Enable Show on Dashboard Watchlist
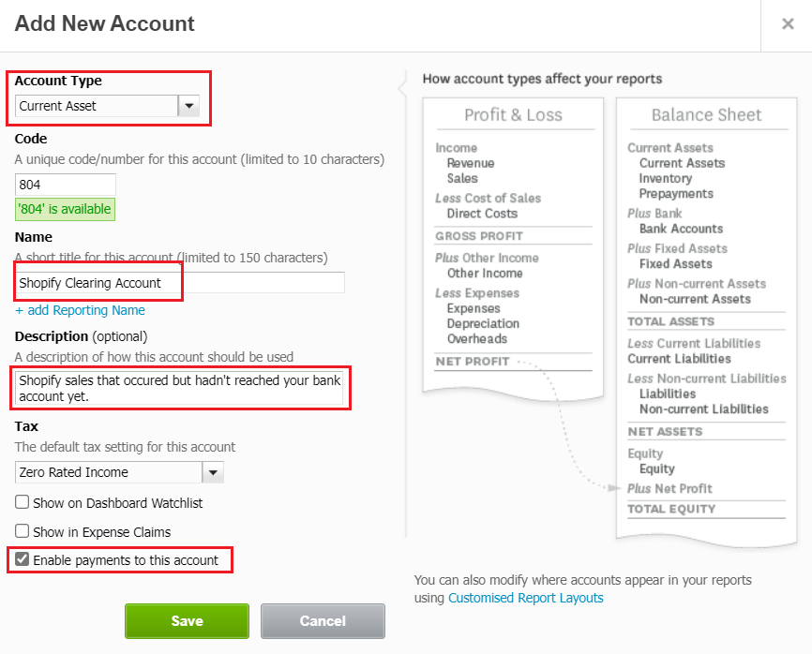The width and height of the screenshot is (812, 654). click(x=22, y=503)
